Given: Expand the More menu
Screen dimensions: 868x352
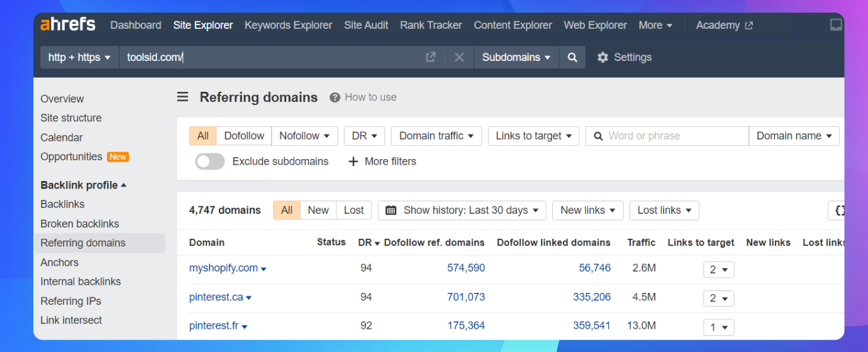Looking at the screenshot, I should [x=655, y=25].
